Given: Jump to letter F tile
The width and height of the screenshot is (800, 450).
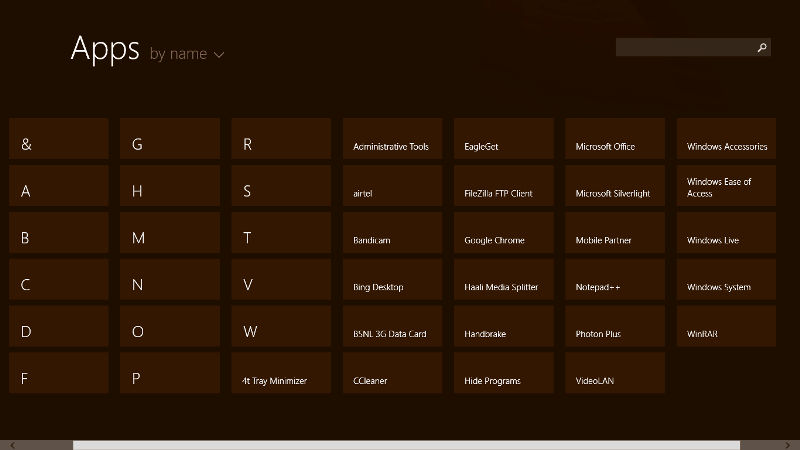Looking at the screenshot, I should point(59,373).
